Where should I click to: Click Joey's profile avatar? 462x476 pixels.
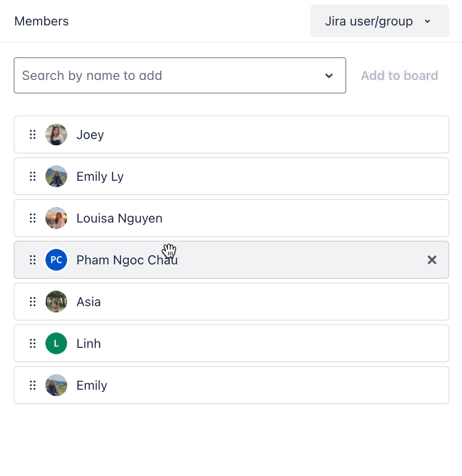56,134
